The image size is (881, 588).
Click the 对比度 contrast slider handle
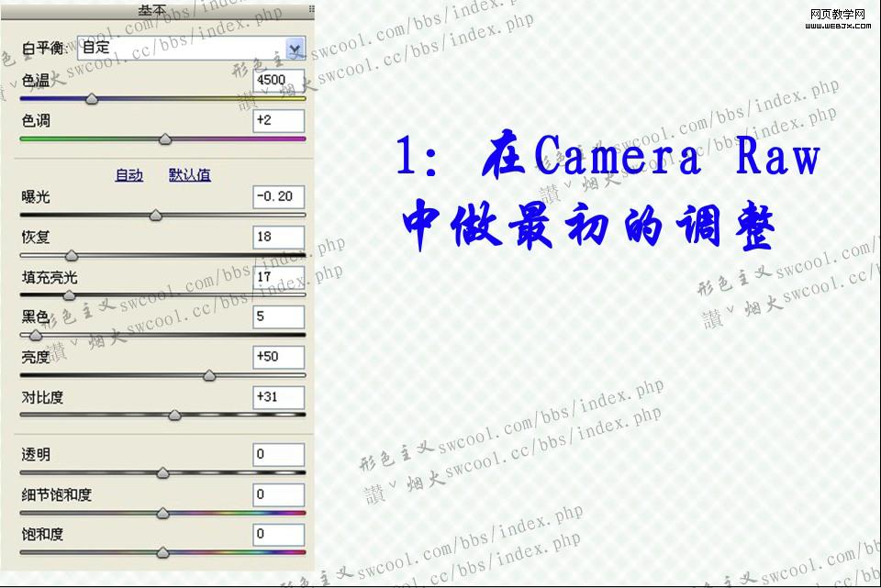(x=174, y=416)
